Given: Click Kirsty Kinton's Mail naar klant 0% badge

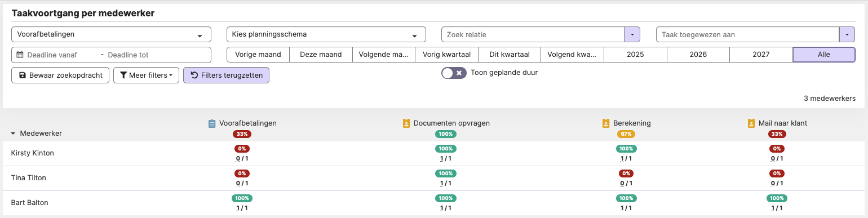Looking at the screenshot, I should pos(777,149).
